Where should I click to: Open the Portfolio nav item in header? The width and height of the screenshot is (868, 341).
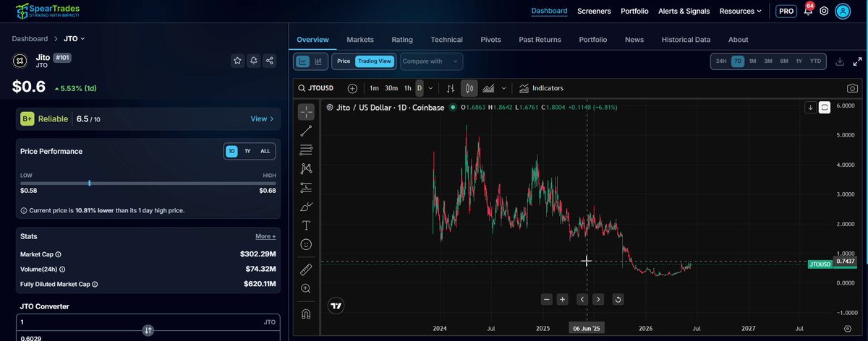coord(634,11)
